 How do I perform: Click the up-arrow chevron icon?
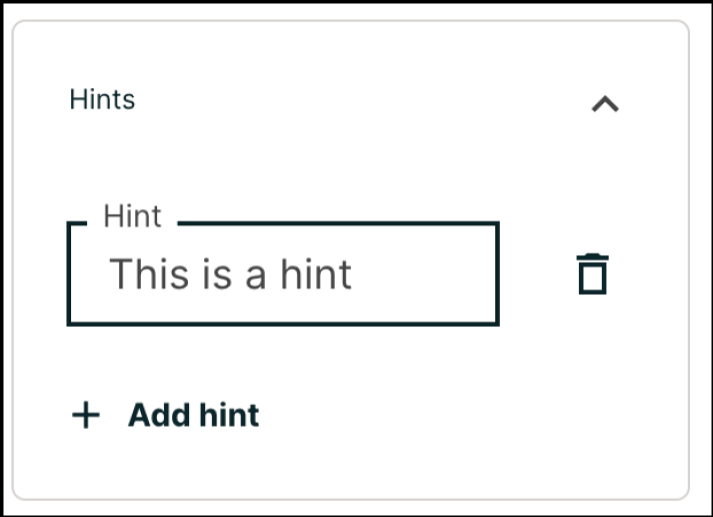(605, 103)
